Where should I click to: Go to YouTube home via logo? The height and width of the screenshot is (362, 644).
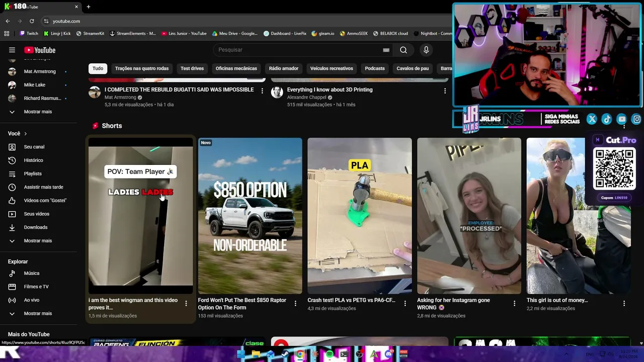(x=40, y=50)
